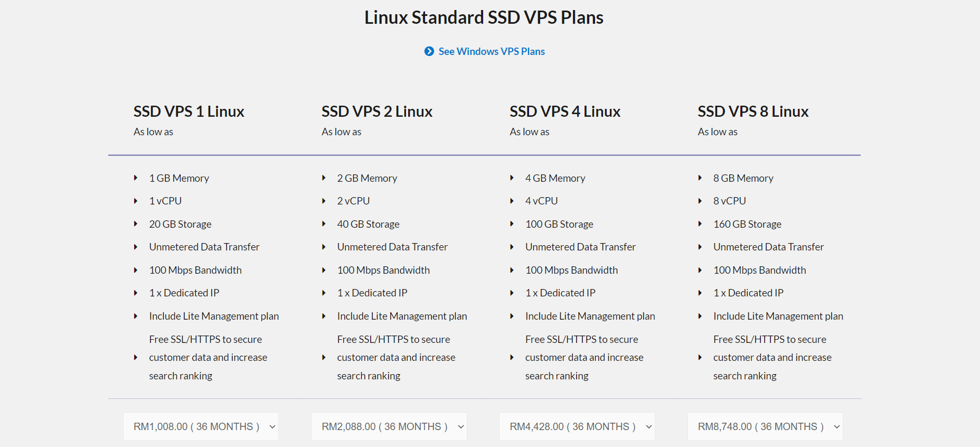This screenshot has height=447, width=980.
Task: Click the See Windows VPS Plans link
Action: [x=492, y=51]
